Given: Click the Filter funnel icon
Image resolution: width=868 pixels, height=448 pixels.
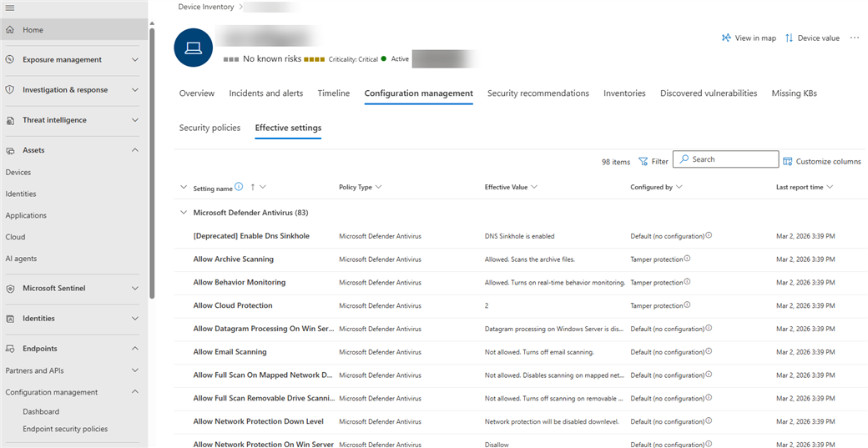Looking at the screenshot, I should [x=643, y=162].
